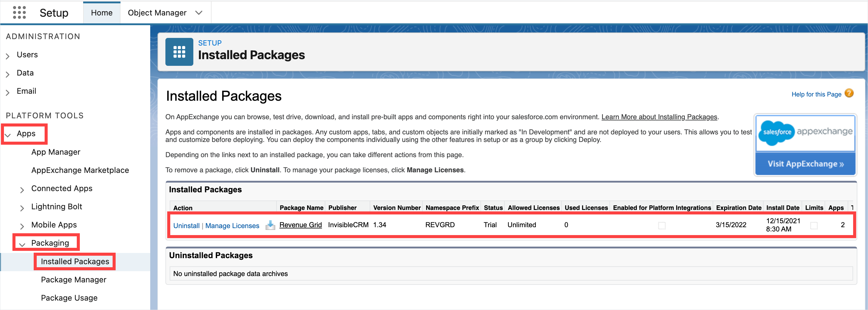Click the SETUP breadcrumb label
This screenshot has width=868, height=310.
coord(210,43)
